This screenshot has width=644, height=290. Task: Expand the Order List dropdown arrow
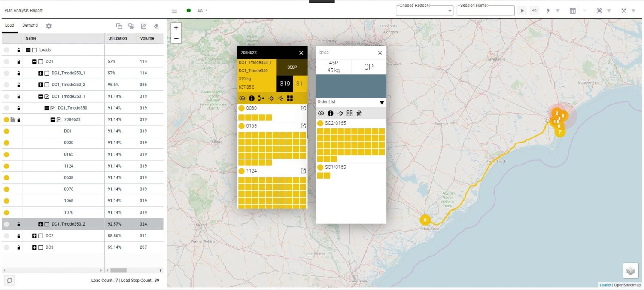click(x=382, y=103)
